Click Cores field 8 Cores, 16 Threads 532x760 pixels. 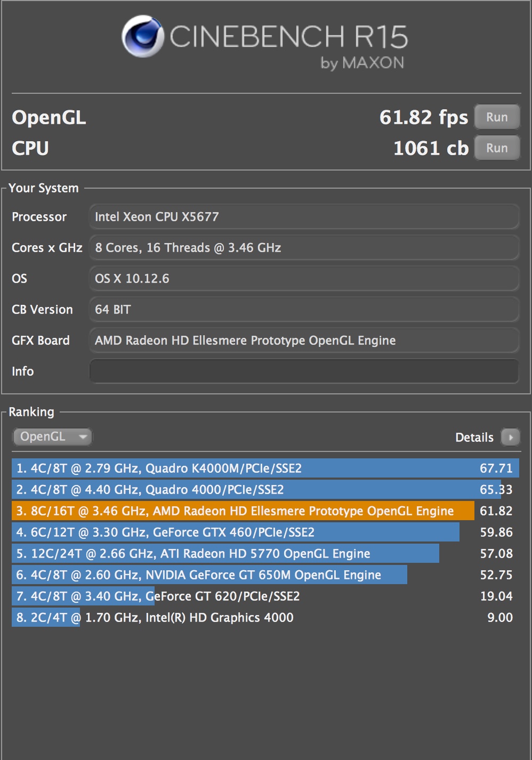pos(304,248)
